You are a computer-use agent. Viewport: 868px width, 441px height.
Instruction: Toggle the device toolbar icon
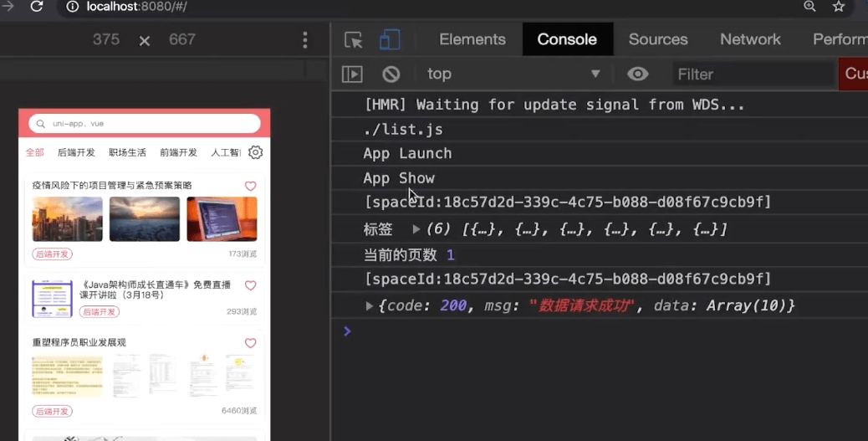tap(390, 40)
